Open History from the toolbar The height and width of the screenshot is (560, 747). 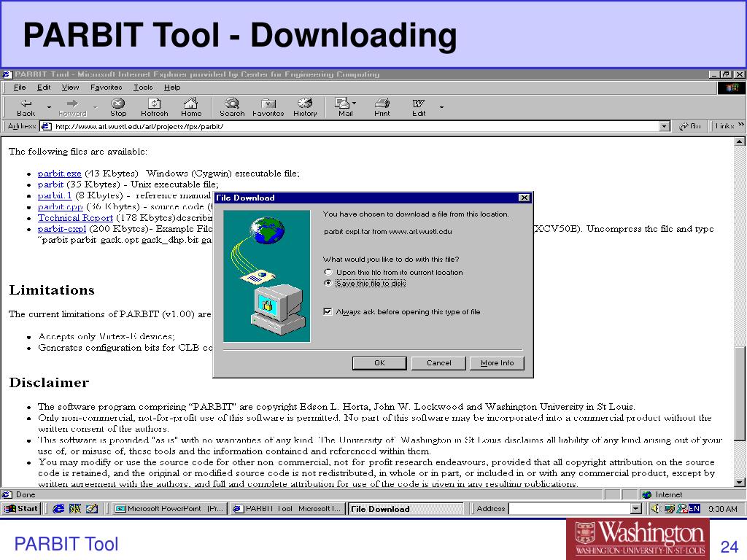[305, 108]
